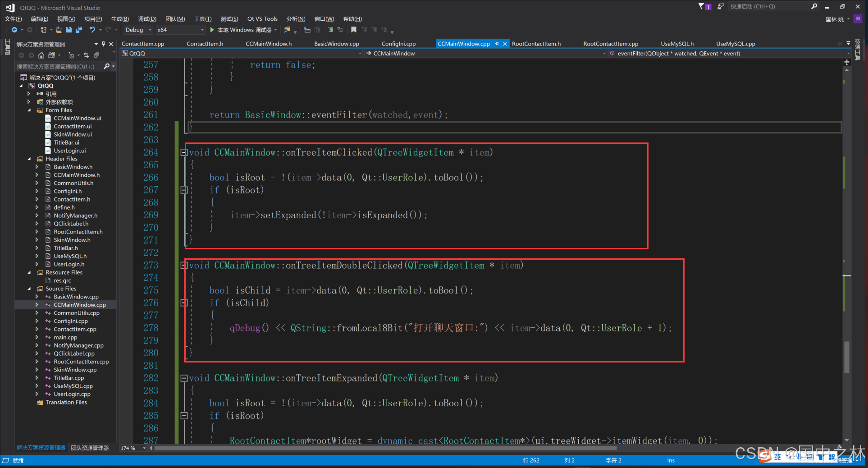Click the New Project toolbar icon

tap(43, 30)
